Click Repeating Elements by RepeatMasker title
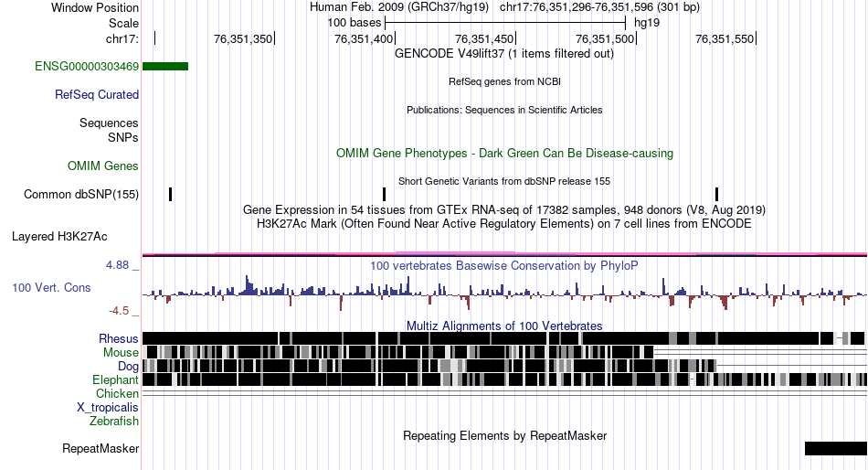 point(504,435)
